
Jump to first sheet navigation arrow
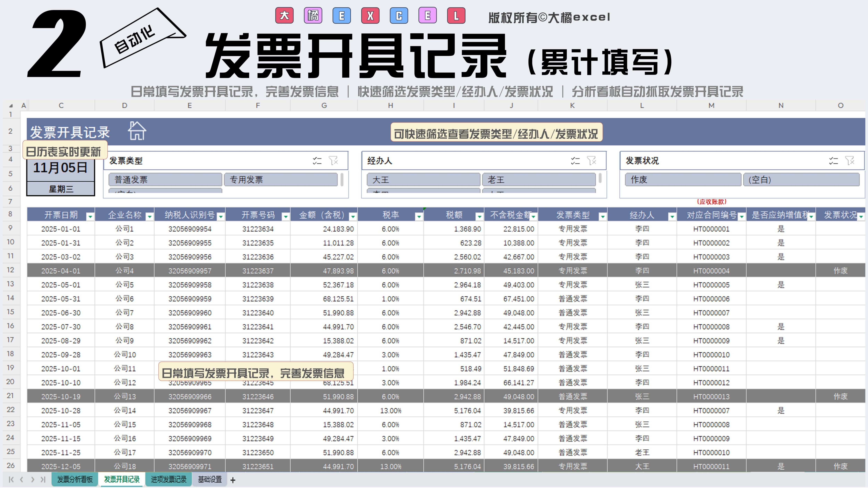pyautogui.click(x=11, y=480)
